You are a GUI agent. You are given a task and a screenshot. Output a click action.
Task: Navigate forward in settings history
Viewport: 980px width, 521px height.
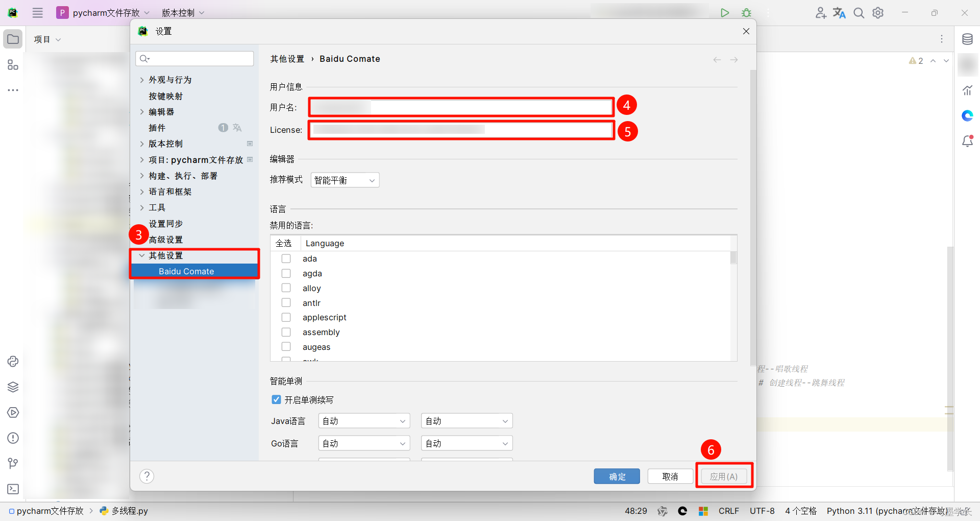(734, 60)
